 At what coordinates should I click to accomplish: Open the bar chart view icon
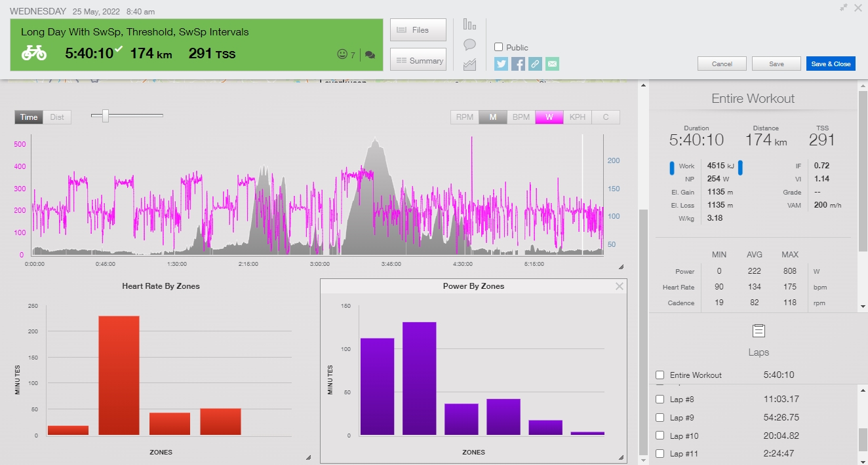(470, 24)
